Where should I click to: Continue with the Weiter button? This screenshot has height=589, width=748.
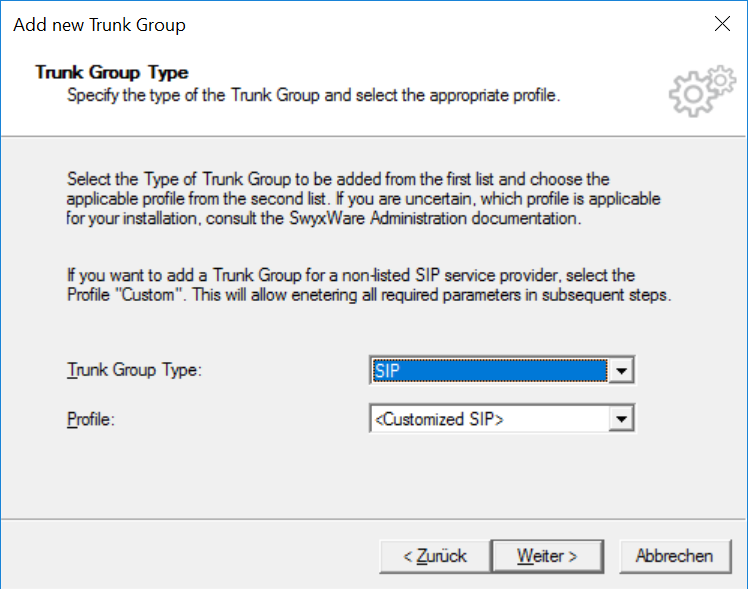pyautogui.click(x=547, y=556)
